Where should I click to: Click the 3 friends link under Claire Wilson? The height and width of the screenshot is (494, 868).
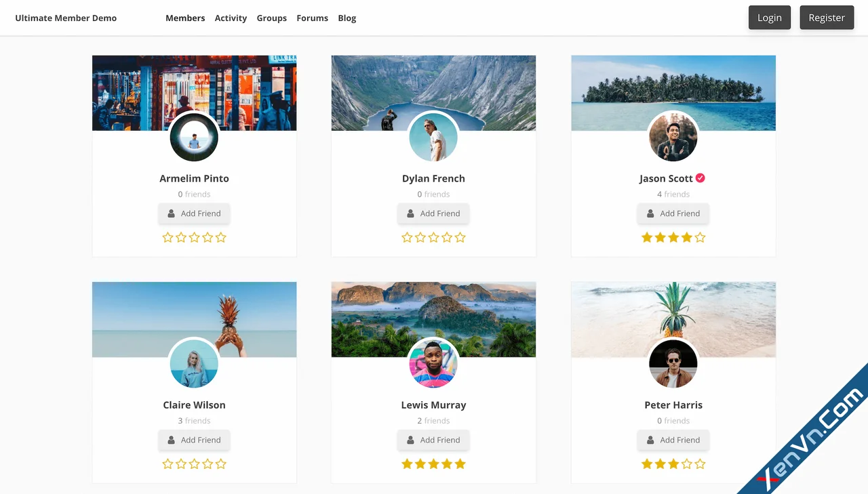coord(194,420)
